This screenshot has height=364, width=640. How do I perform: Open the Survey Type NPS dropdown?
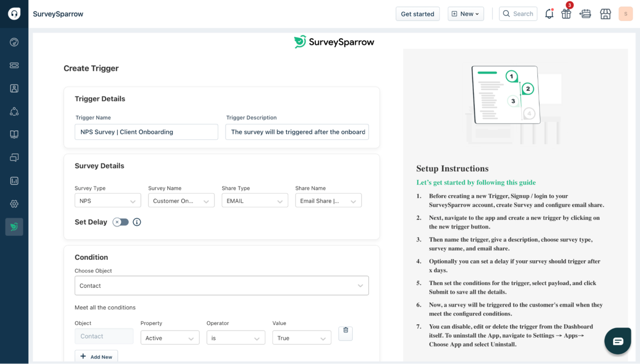pos(108,200)
